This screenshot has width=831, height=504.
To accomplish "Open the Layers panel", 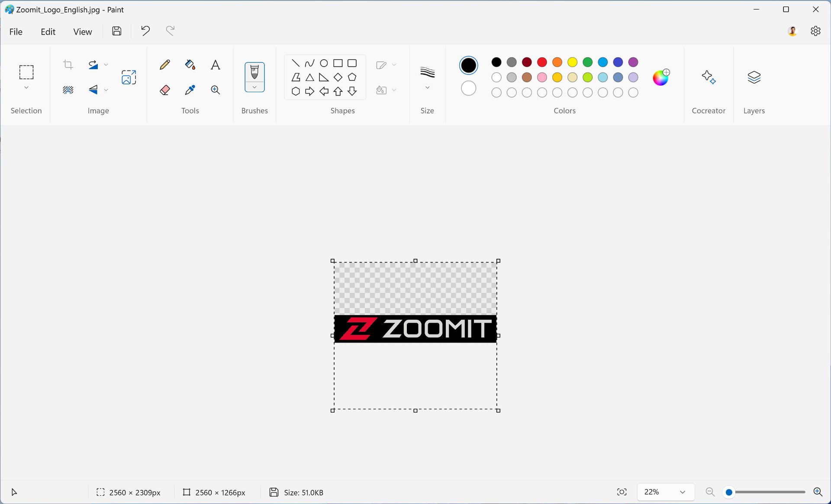I will click(x=754, y=77).
